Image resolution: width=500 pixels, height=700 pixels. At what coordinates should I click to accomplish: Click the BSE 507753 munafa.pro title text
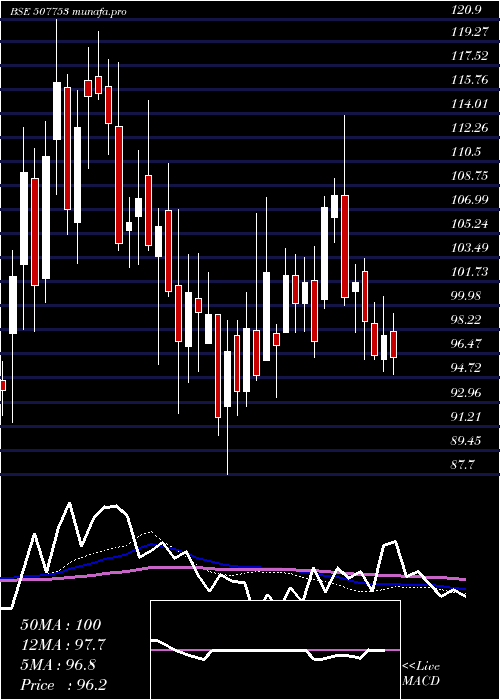[68, 12]
